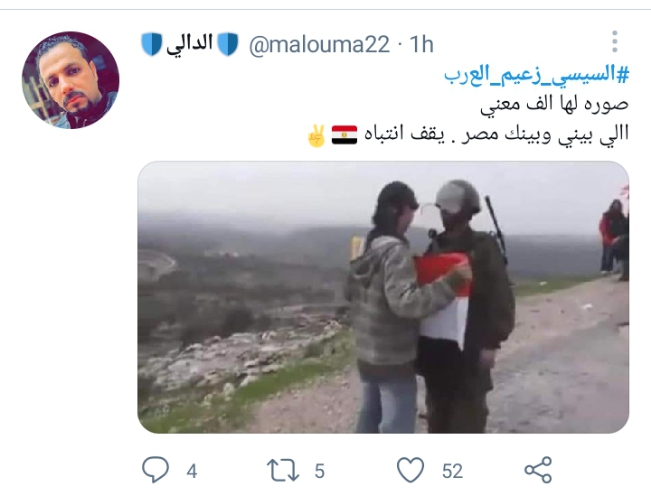This screenshot has height=497, width=651.
Task: Click the reply speech bubble icon
Action: click(x=156, y=470)
